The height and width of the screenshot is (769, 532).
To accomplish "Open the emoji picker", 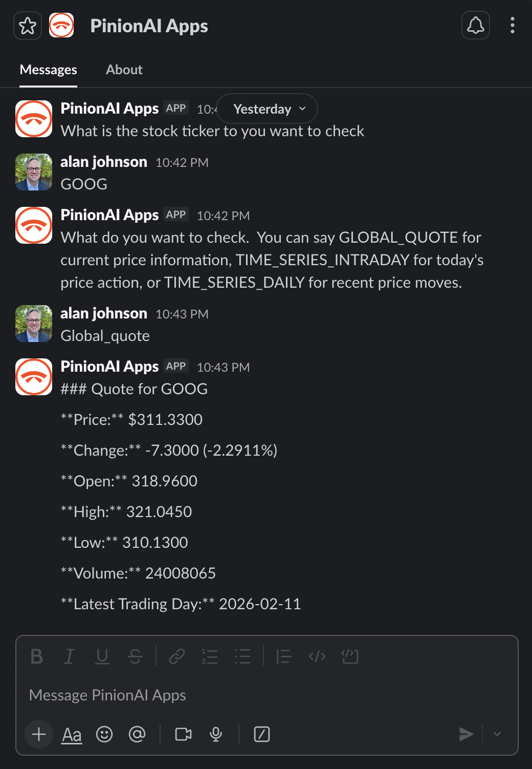I will (x=104, y=734).
